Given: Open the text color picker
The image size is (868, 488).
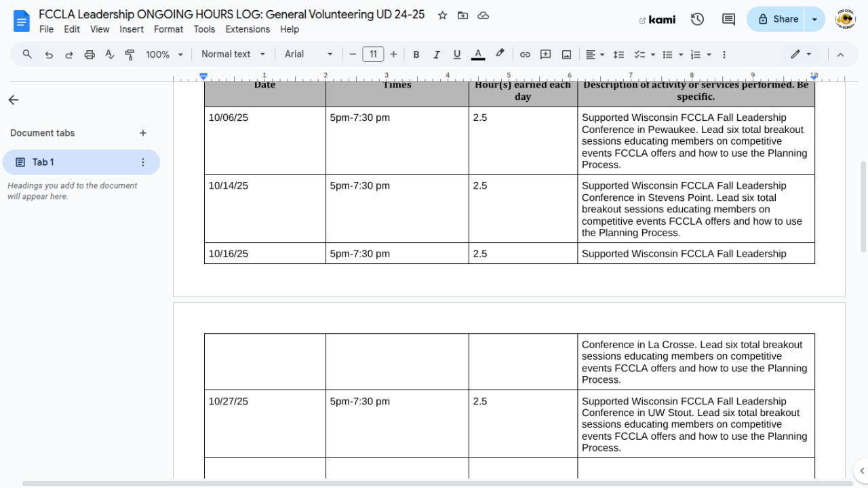Looking at the screenshot, I should [x=478, y=54].
